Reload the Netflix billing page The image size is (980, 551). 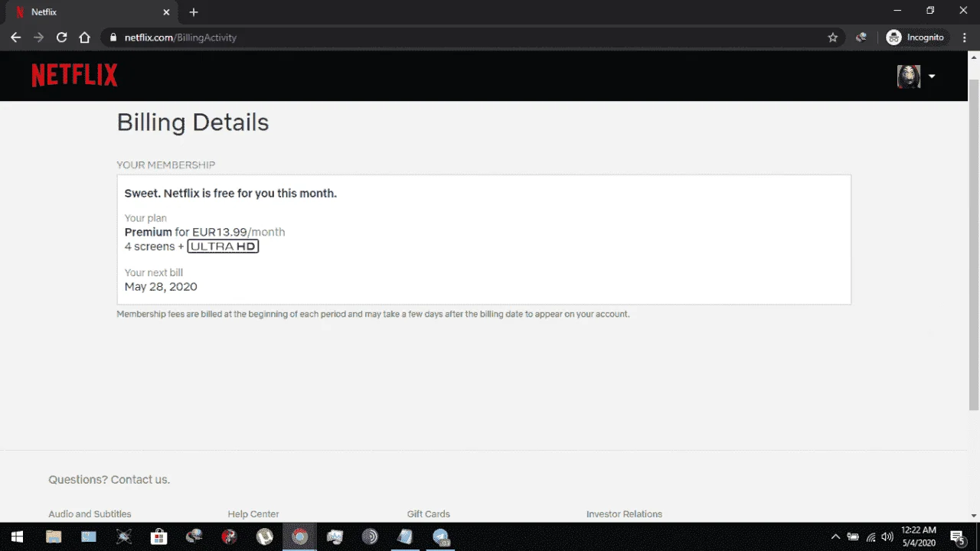coord(61,37)
